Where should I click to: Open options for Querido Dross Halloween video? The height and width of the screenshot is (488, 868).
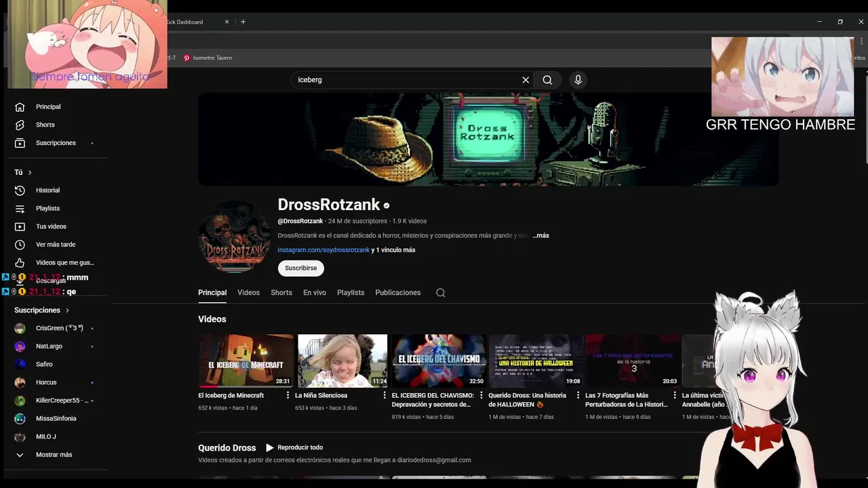(x=578, y=395)
